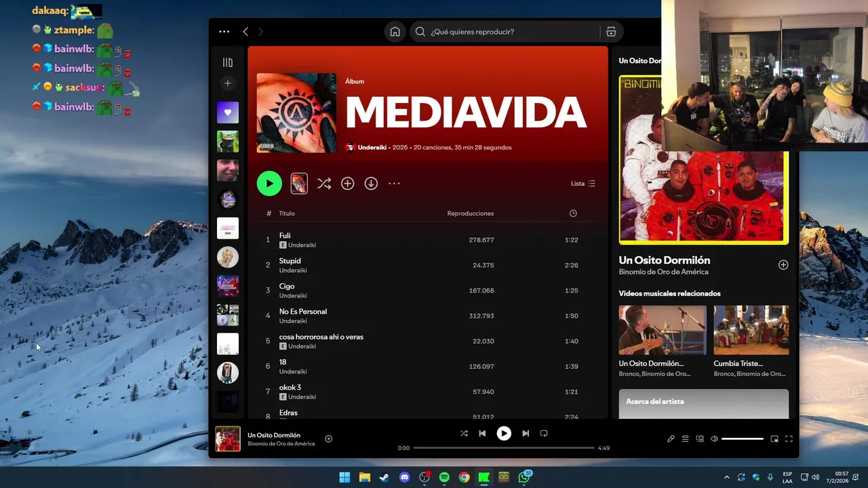Open Discord from the taskbar
Image resolution: width=868 pixels, height=488 pixels.
click(405, 477)
